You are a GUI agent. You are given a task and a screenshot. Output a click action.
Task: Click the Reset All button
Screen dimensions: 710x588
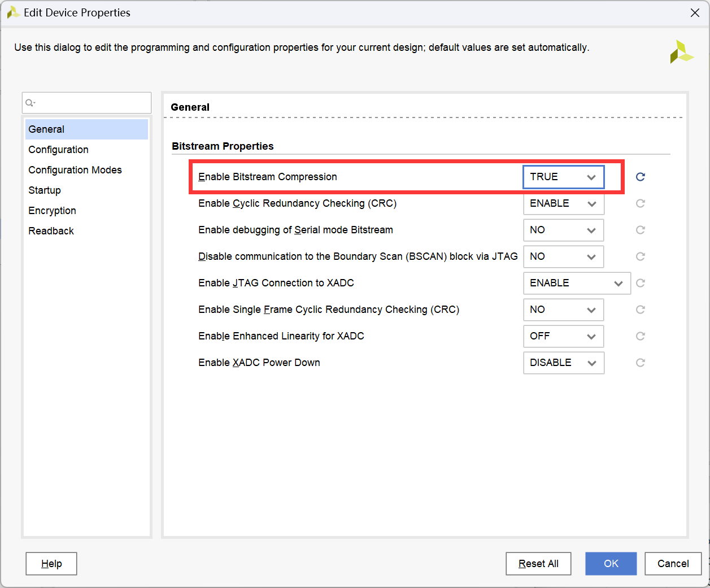538,564
